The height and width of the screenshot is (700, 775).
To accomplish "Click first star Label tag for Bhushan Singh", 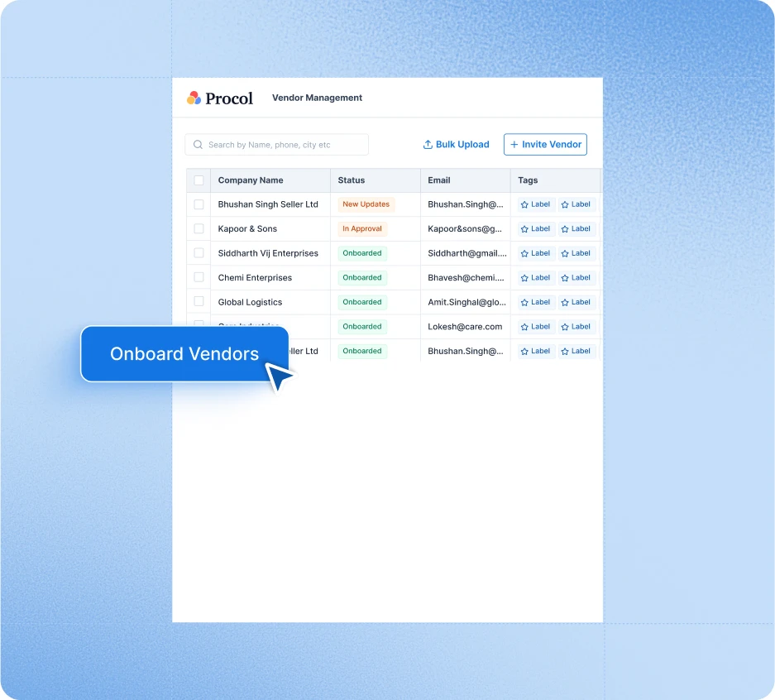I will [x=536, y=204].
